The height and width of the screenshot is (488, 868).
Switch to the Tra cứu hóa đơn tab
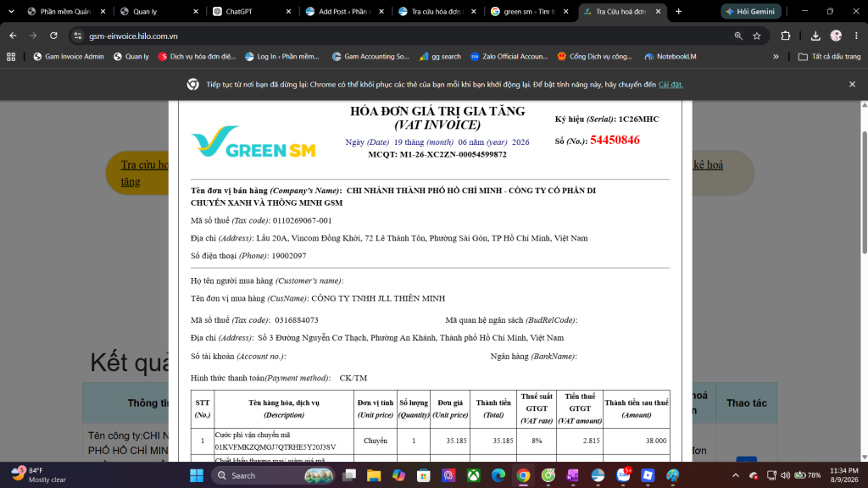[x=437, y=12]
